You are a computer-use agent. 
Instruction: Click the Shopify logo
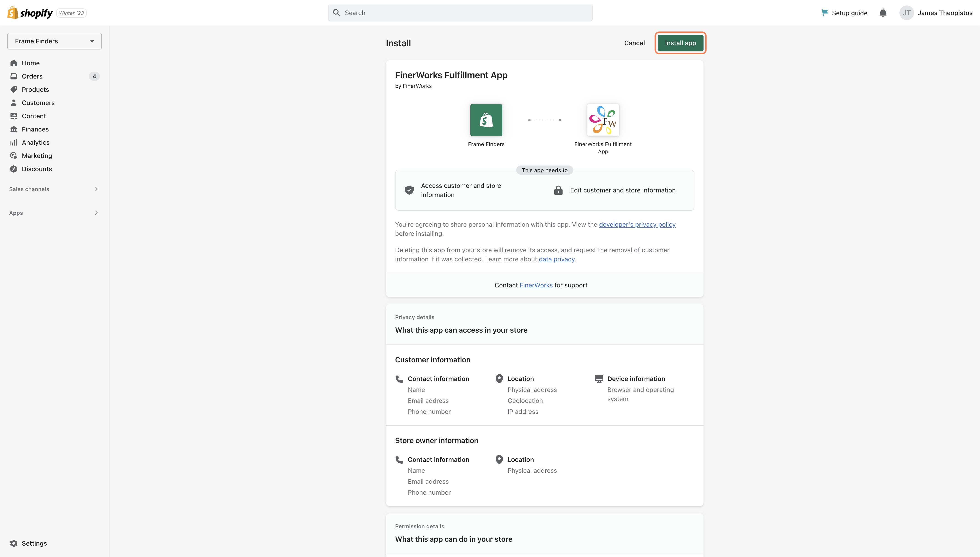(x=30, y=13)
